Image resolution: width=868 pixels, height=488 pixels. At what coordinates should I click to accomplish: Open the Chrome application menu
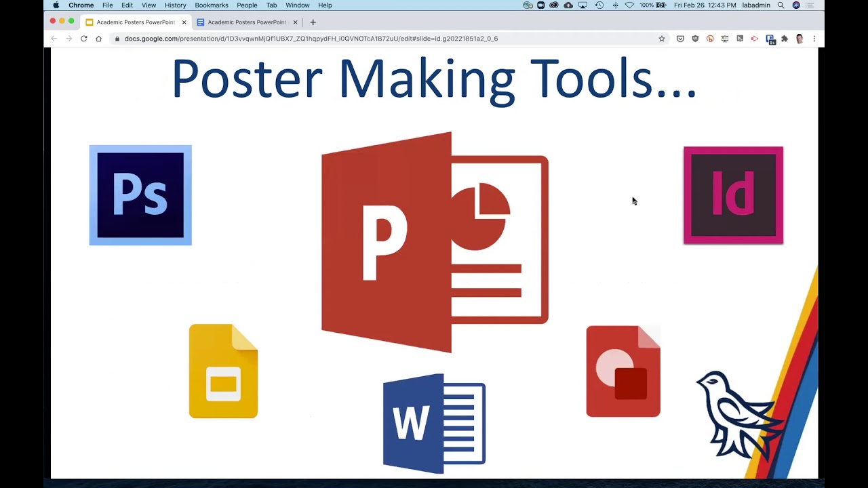point(81,5)
